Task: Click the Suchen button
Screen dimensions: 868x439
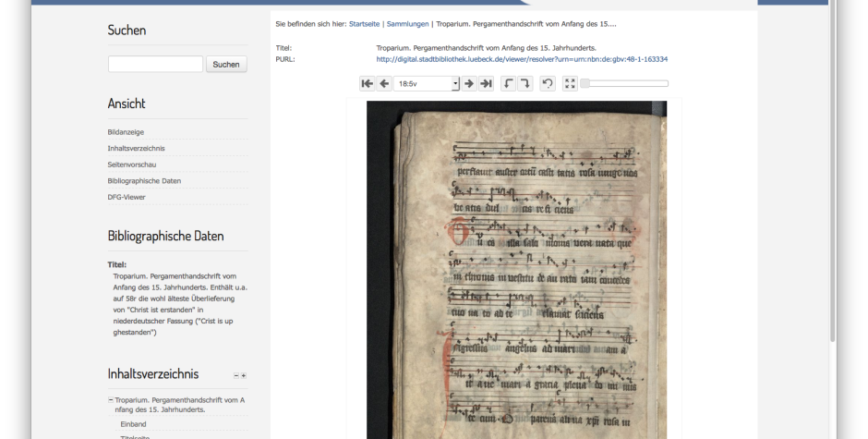Action: coord(226,65)
